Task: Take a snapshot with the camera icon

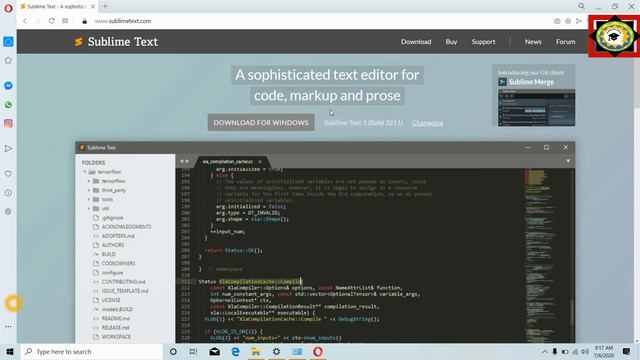Action: coord(557,21)
